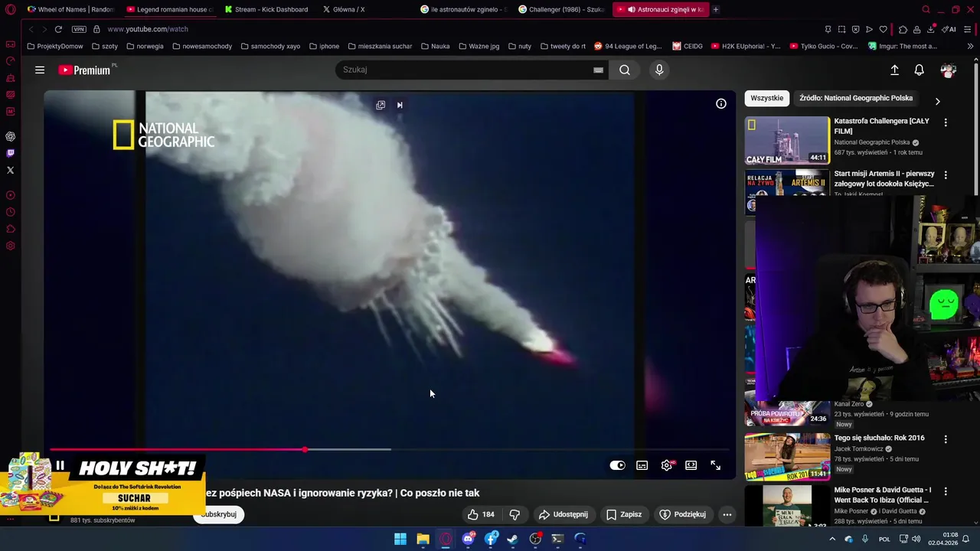Open the player icon in the Opera sidebar
Screen dimensions: 980x551
pyautogui.click(x=10, y=195)
